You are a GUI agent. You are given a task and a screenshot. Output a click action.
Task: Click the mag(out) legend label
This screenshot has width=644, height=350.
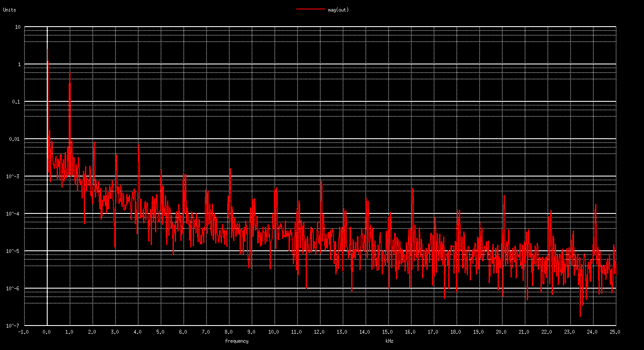(338, 10)
